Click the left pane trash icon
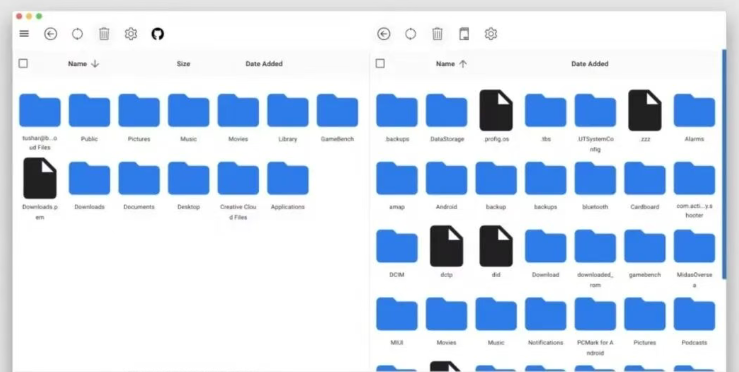The image size is (739, 372). pyautogui.click(x=104, y=34)
